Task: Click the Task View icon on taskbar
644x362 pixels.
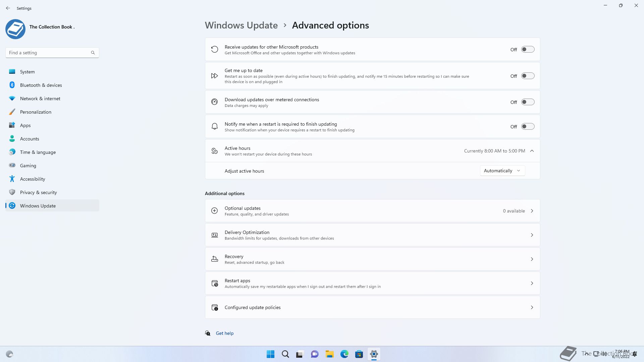Action: [x=300, y=354]
